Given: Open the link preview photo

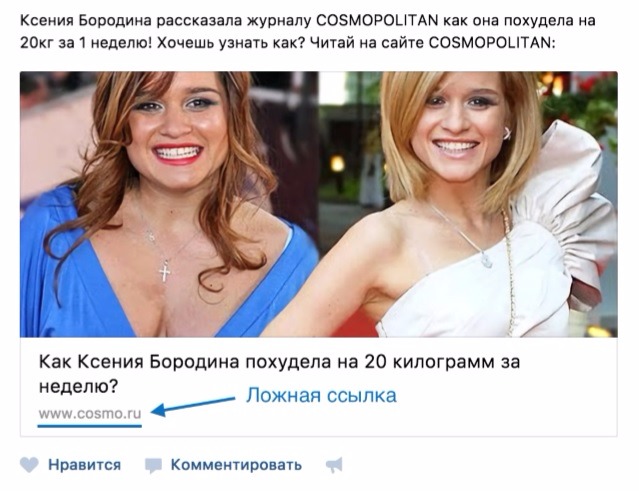Looking at the screenshot, I should tap(319, 204).
